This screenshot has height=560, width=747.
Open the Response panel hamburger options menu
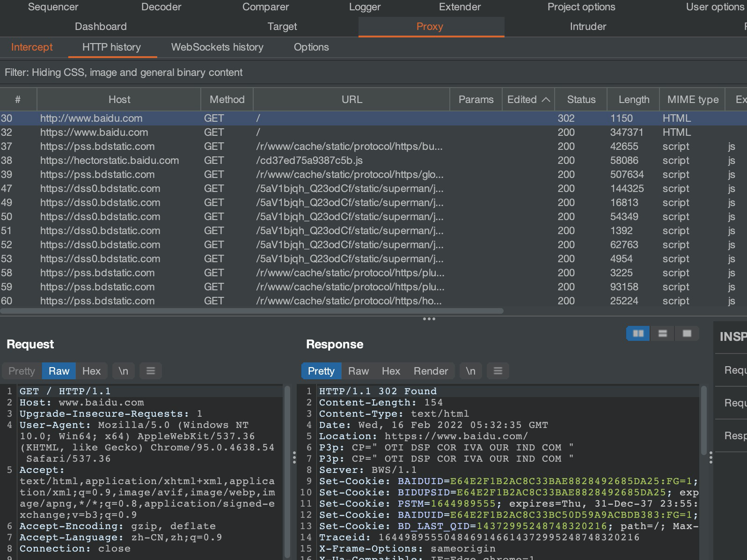click(x=498, y=371)
